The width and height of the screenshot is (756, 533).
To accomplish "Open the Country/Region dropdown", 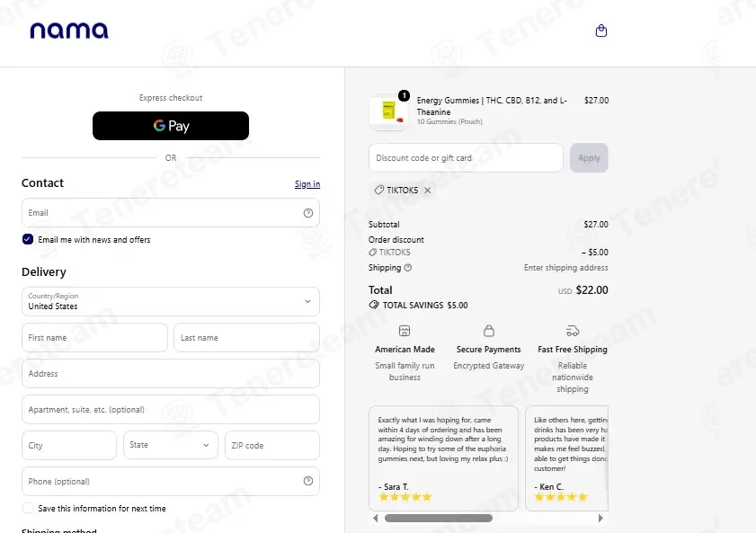I will 171,302.
